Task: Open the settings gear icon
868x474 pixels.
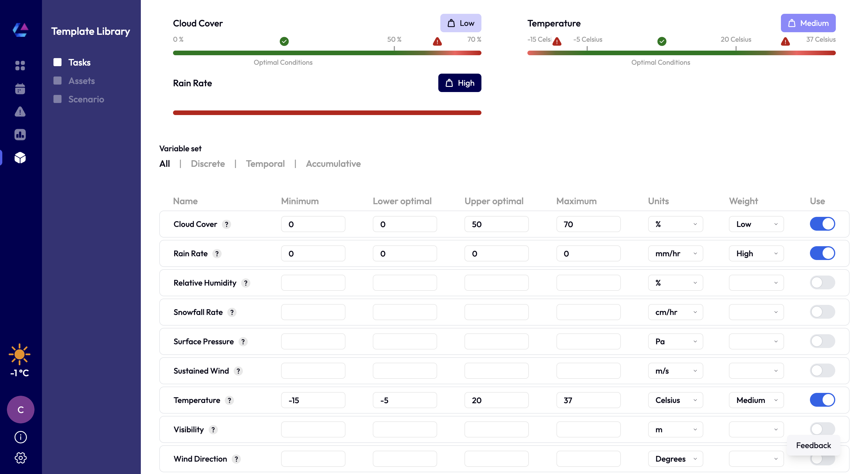Action: 21,458
